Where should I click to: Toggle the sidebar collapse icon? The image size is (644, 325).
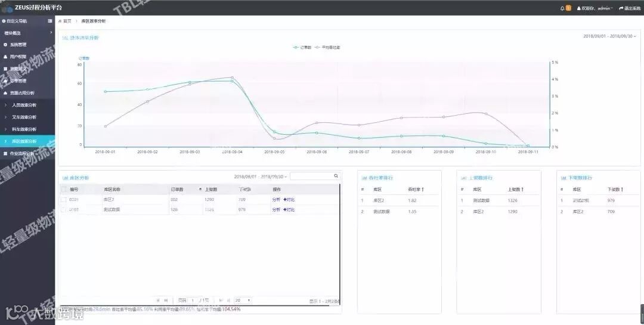tap(49, 21)
